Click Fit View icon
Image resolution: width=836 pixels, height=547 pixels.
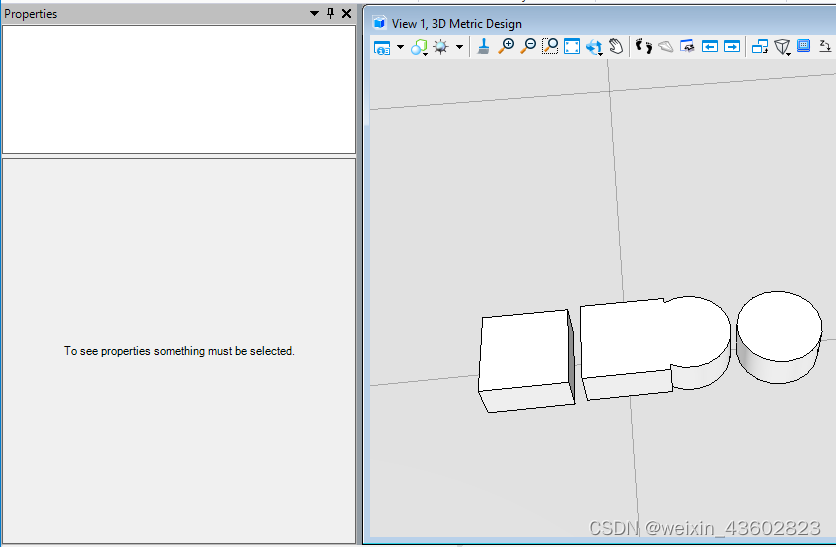572,46
